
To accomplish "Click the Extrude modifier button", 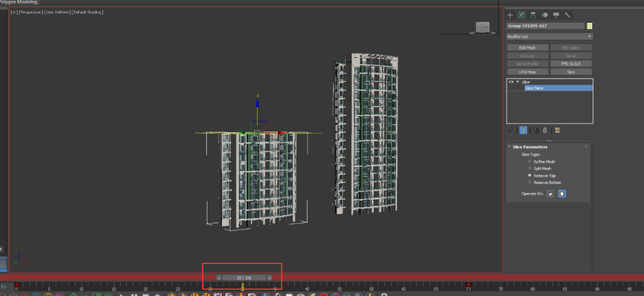I will [528, 56].
